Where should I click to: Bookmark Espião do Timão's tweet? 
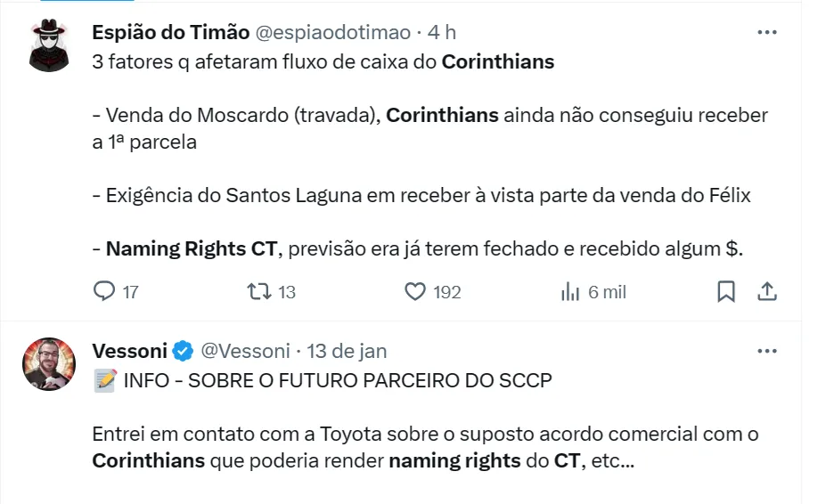point(726,291)
